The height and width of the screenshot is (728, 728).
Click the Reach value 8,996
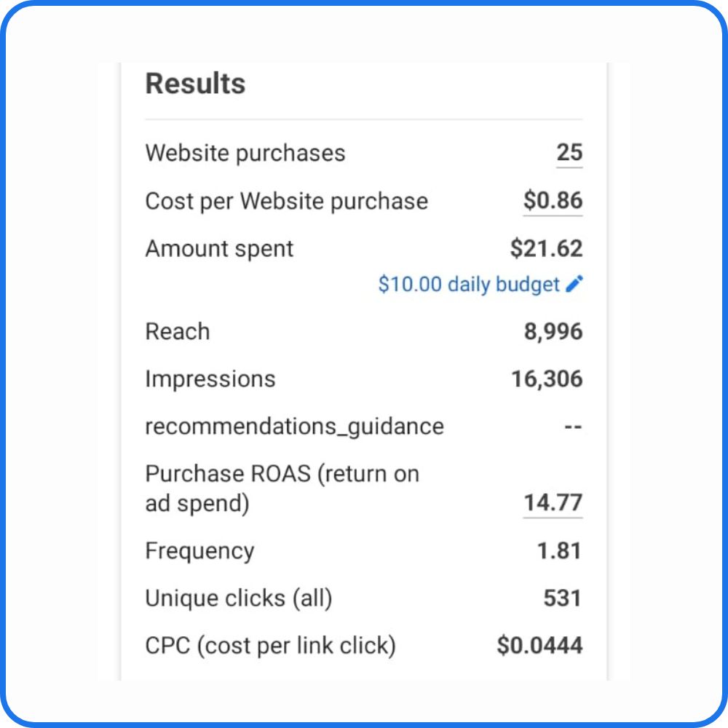553,332
